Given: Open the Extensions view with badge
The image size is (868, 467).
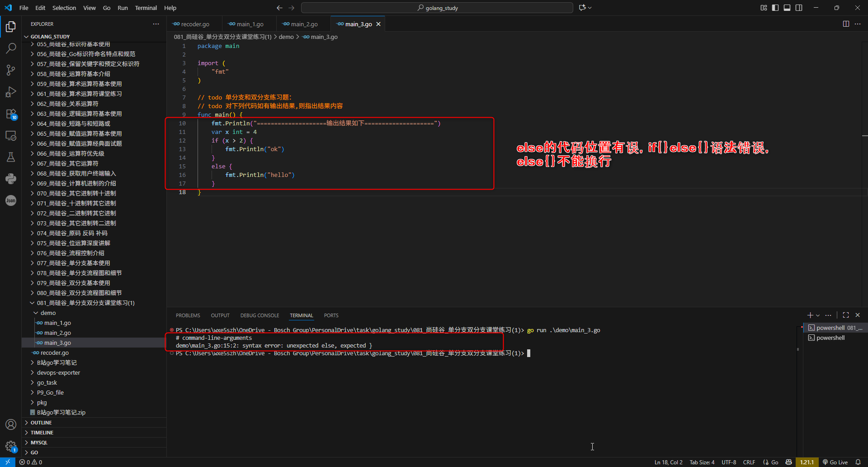Looking at the screenshot, I should point(11,114).
